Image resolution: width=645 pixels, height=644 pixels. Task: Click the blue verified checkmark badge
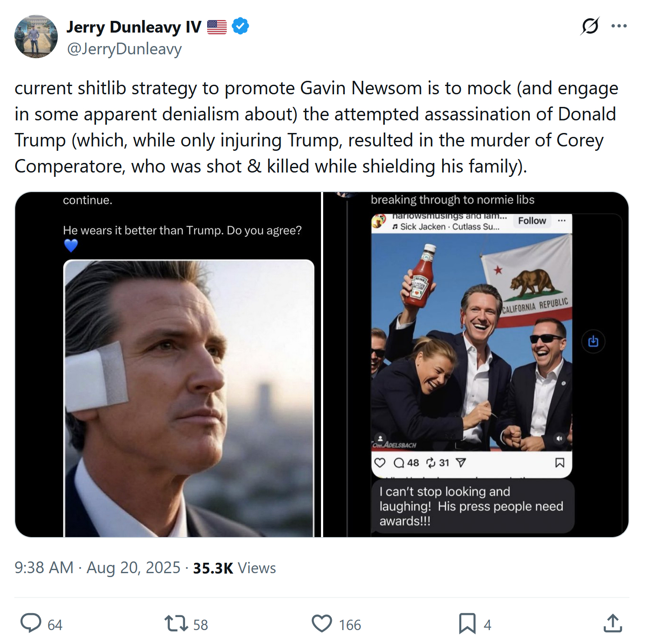tap(240, 27)
